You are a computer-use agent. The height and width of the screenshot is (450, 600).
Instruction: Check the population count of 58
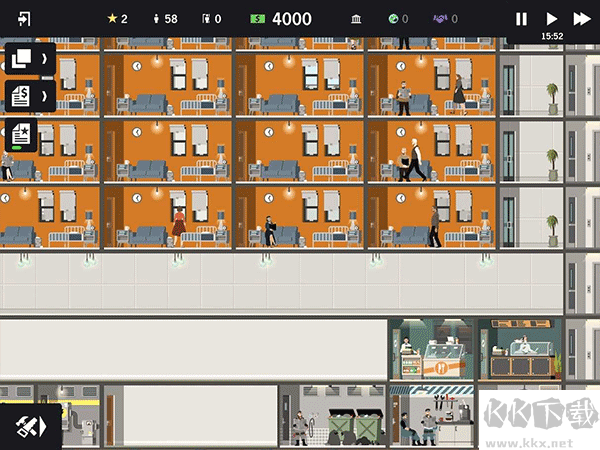tap(165, 19)
